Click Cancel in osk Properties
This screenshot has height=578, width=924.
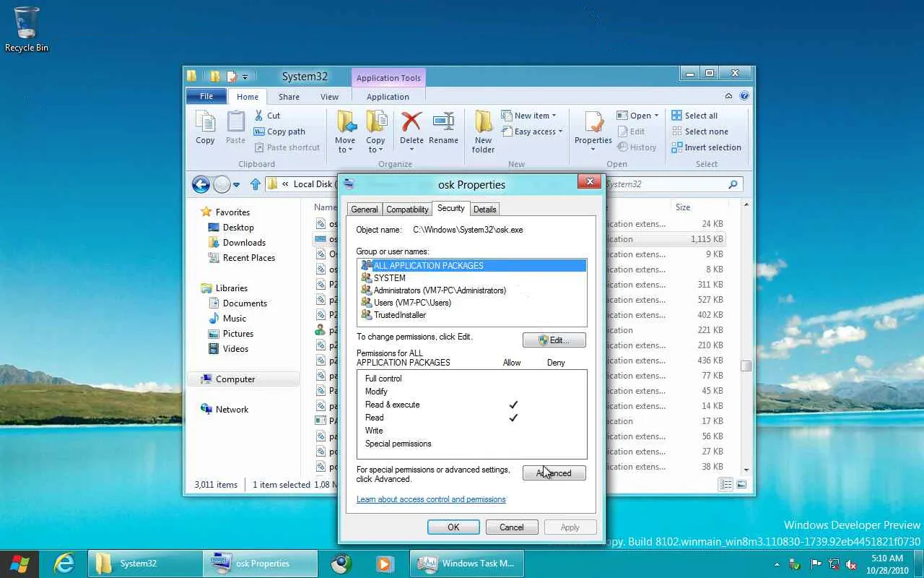(x=512, y=527)
